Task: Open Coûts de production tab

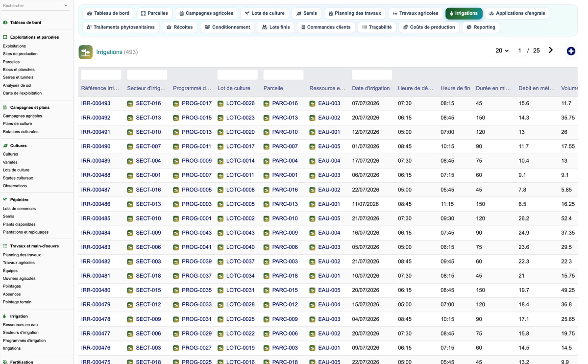Action: coord(429,27)
